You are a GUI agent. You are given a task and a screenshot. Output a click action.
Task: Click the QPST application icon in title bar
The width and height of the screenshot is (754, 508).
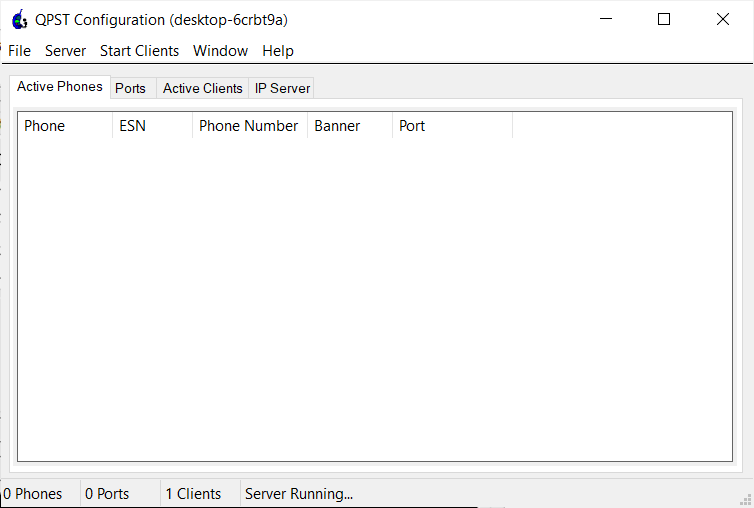pyautogui.click(x=20, y=19)
